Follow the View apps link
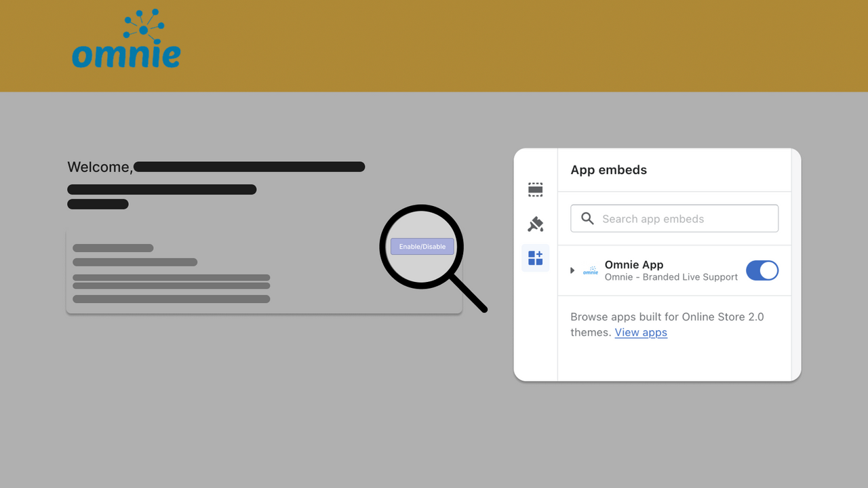The image size is (868, 488). 641,332
